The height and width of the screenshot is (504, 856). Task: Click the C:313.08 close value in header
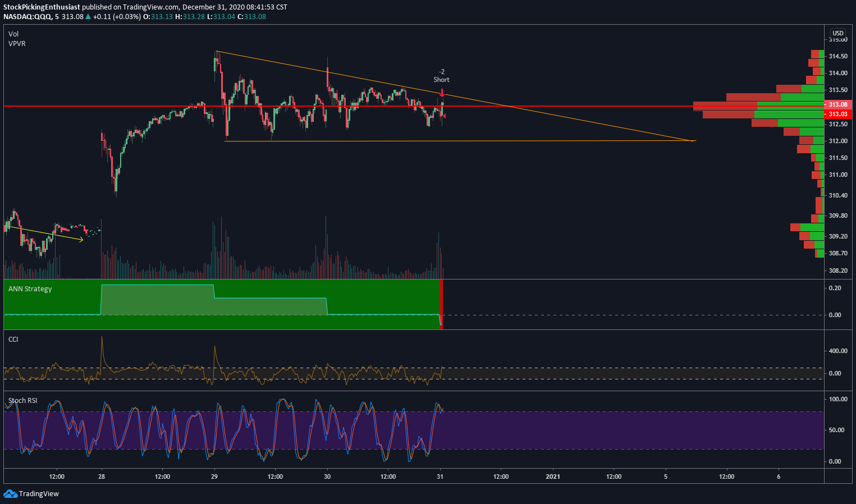[x=251, y=16]
